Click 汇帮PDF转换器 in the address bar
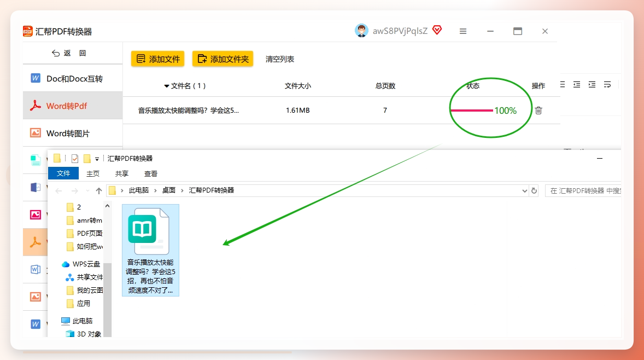Viewport: 644px width, 360px height. click(212, 190)
